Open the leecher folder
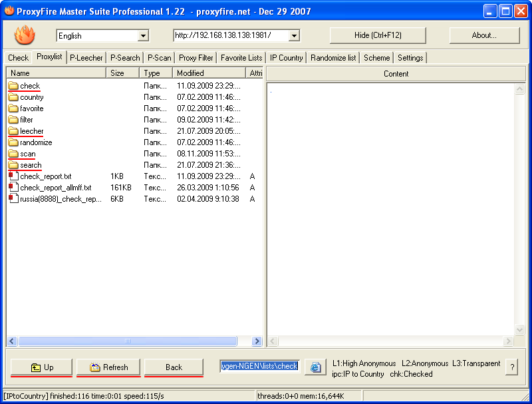 pyautogui.click(x=31, y=131)
